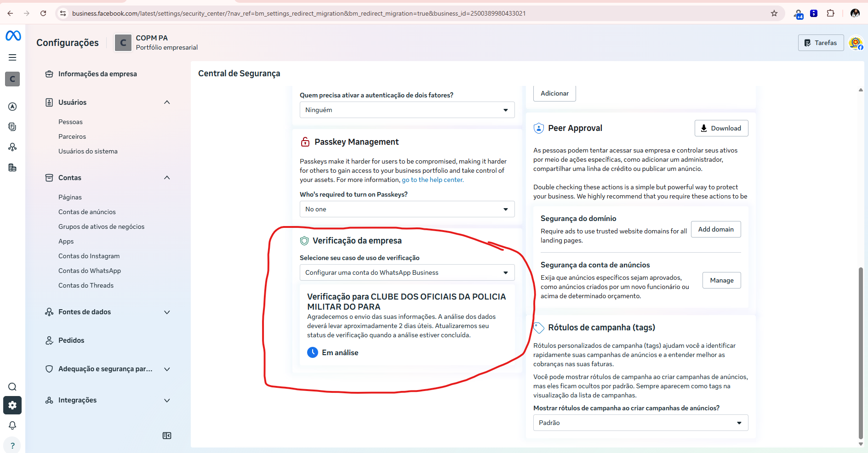Open the Padrão campaign tags dropdown

640,423
